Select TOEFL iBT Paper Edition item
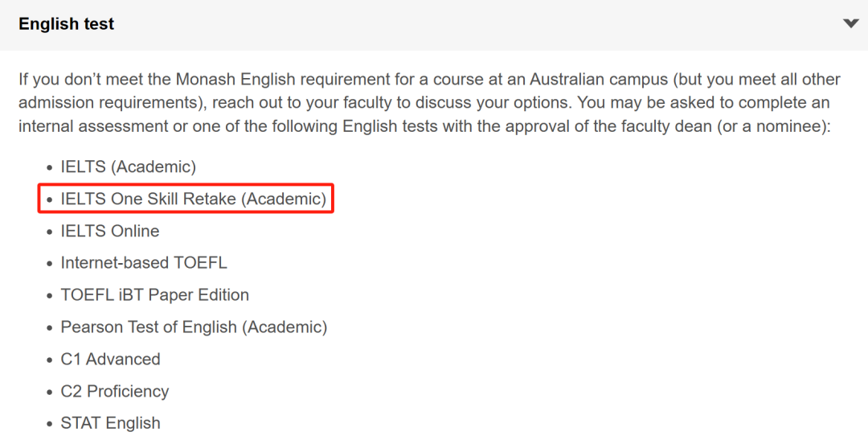The height and width of the screenshot is (436, 868). 154,294
